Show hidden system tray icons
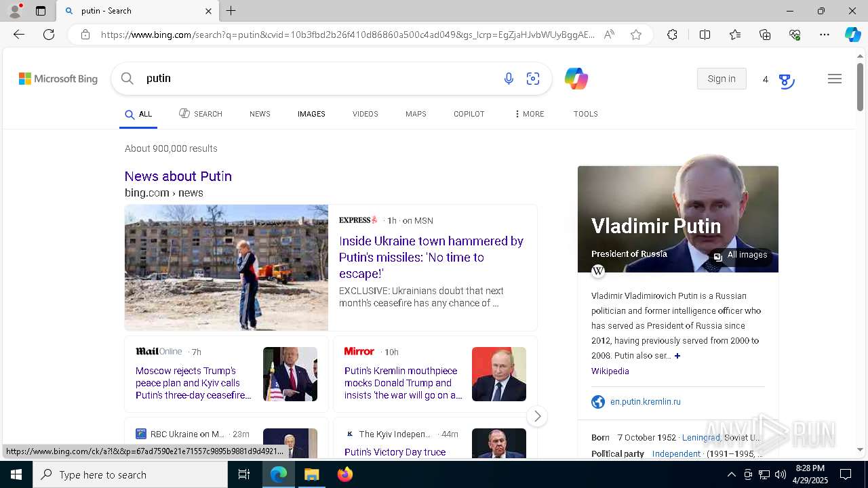The height and width of the screenshot is (488, 868). tap(731, 474)
